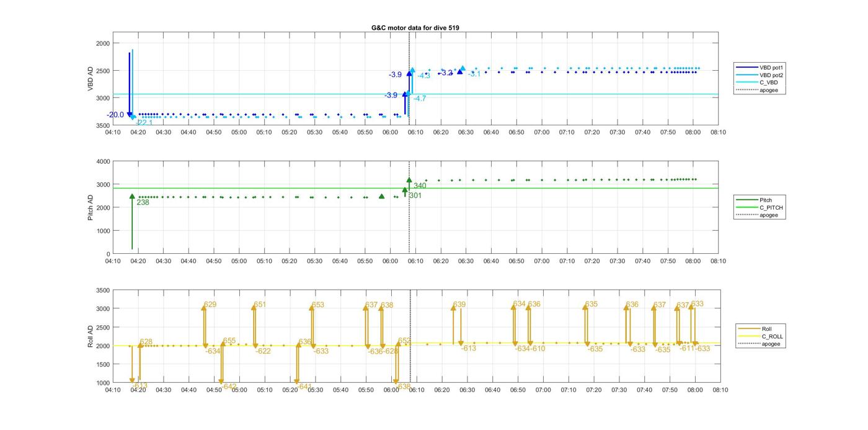
Task: Click the dark blue triangle marker near 06:27 in the VBD plot
Action: [460, 72]
